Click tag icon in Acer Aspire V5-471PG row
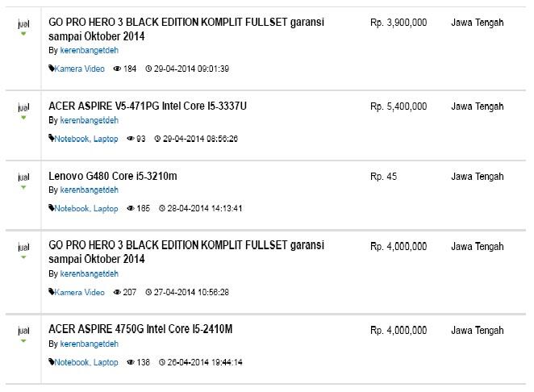Image resolution: width=534 pixels, height=392 pixels. [x=52, y=138]
